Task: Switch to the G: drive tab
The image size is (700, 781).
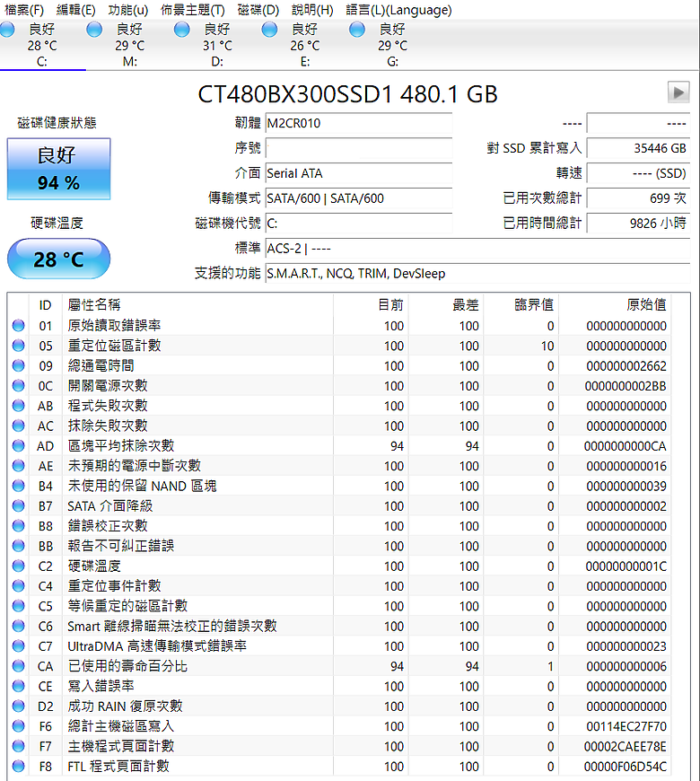Action: tap(393, 45)
